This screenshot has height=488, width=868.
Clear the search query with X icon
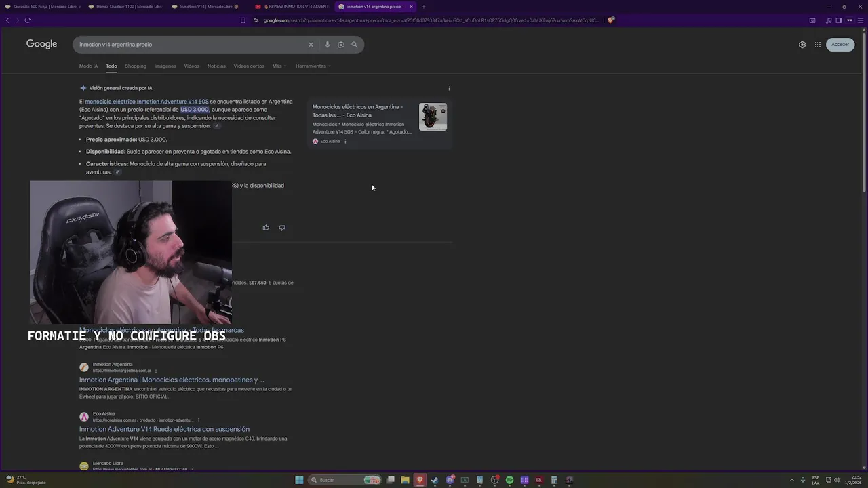coord(311,45)
